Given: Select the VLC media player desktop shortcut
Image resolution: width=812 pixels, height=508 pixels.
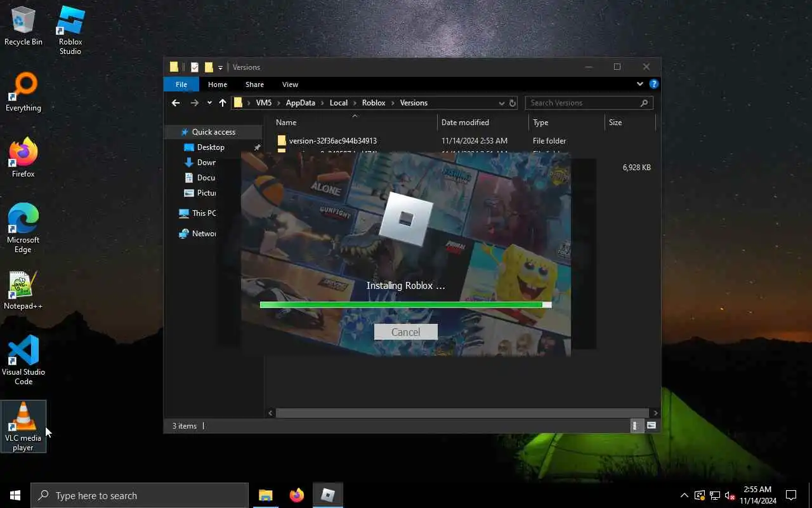Looking at the screenshot, I should pos(23,427).
